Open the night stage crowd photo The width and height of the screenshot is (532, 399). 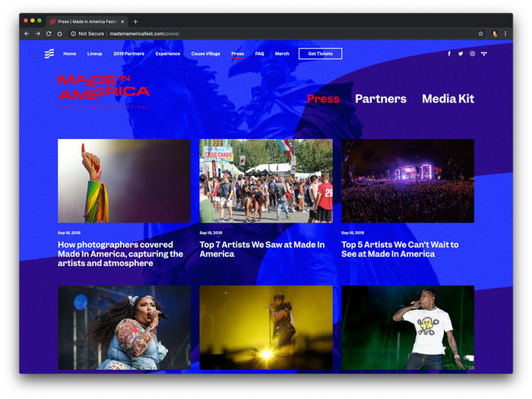408,181
